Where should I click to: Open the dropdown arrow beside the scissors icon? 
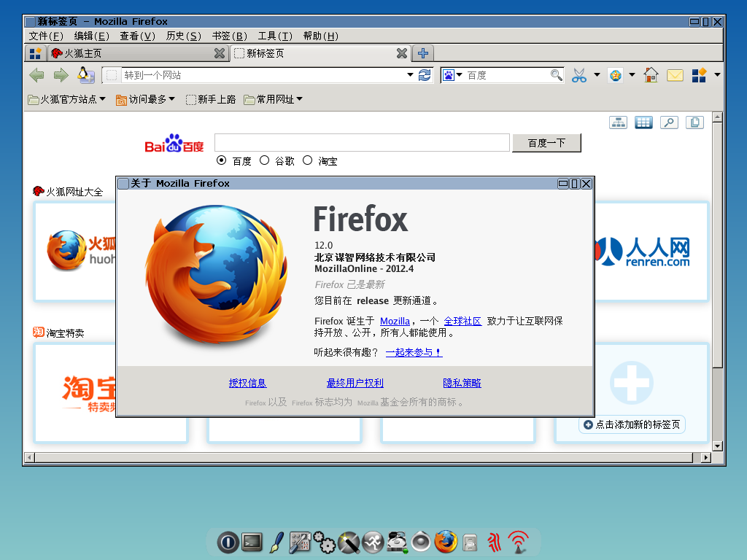(x=597, y=75)
